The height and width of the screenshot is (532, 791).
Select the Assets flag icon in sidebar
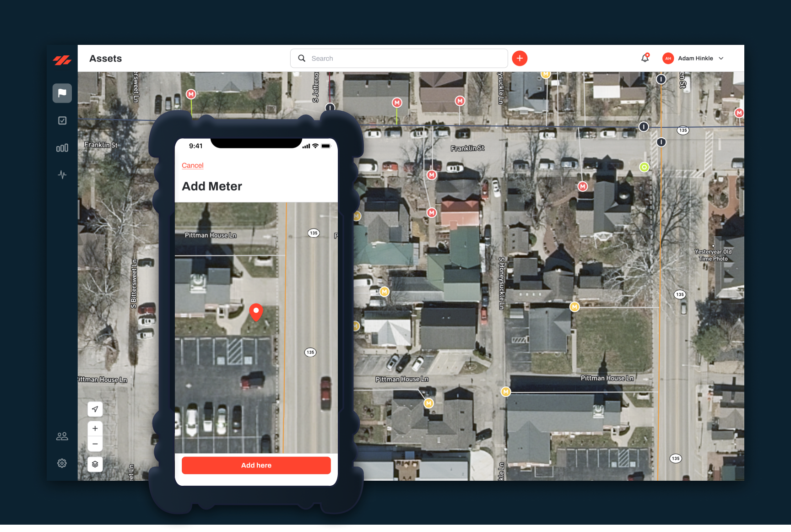pos(62,93)
